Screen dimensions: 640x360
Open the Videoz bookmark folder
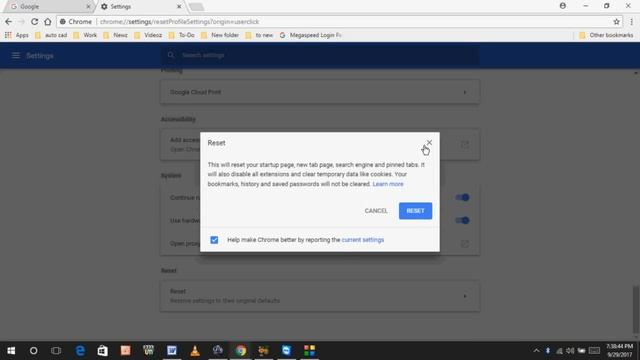tap(148, 35)
